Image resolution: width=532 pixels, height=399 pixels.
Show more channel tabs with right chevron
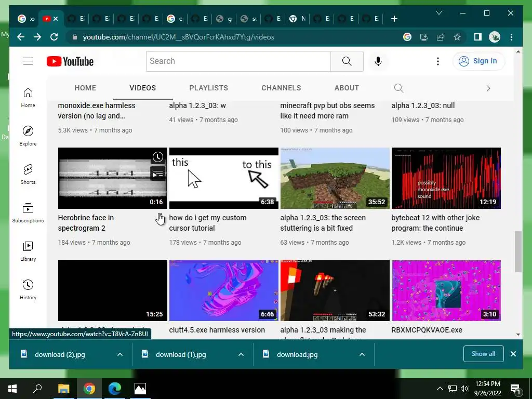[x=488, y=88]
